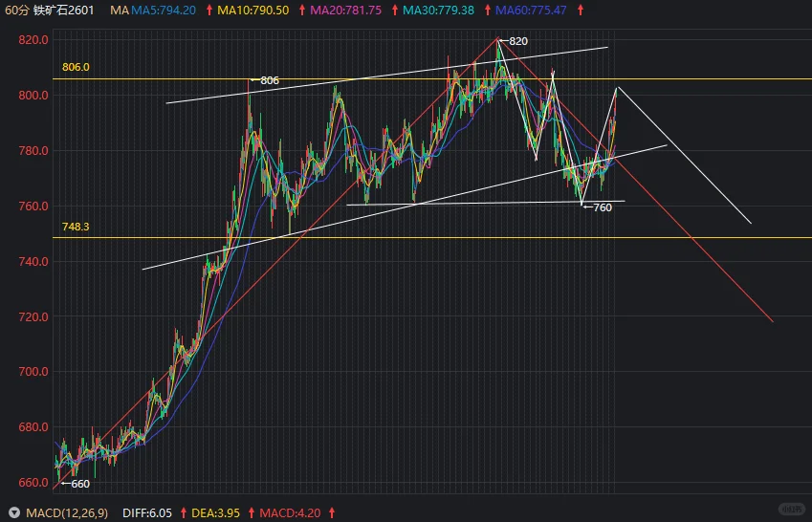
Task: Click the 806.0 horizontal line label
Action: [76, 67]
